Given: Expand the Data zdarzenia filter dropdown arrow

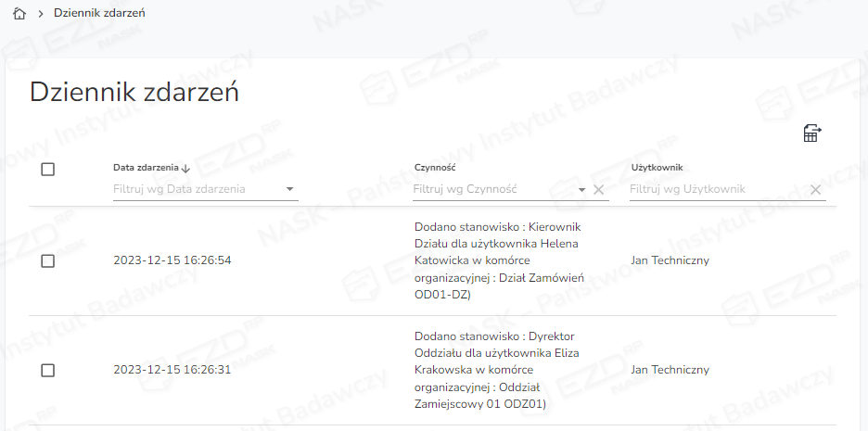Looking at the screenshot, I should (x=290, y=190).
